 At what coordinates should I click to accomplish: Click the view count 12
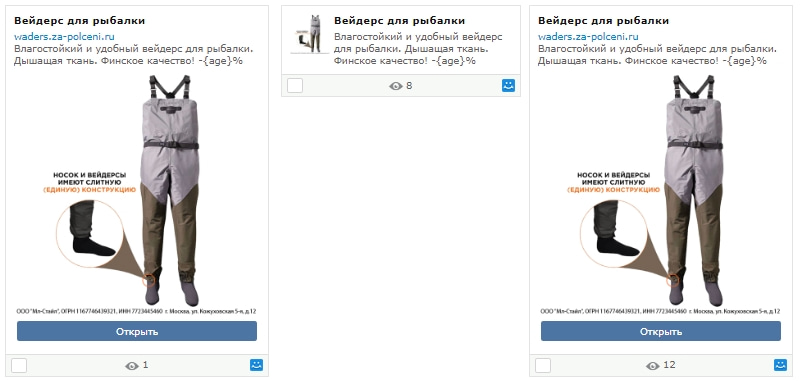(x=669, y=365)
